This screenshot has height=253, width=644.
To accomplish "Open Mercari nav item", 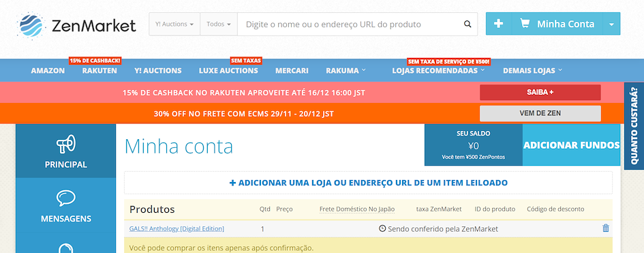I will (292, 71).
